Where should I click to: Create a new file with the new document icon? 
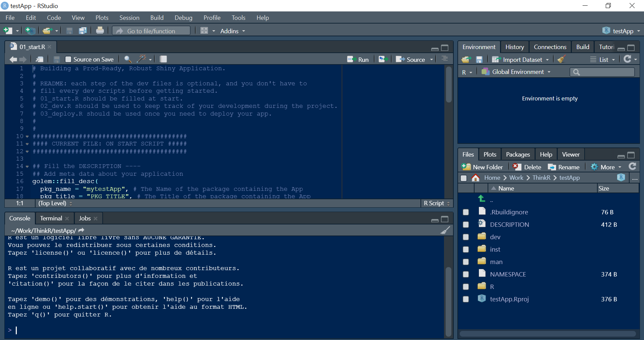click(x=8, y=31)
